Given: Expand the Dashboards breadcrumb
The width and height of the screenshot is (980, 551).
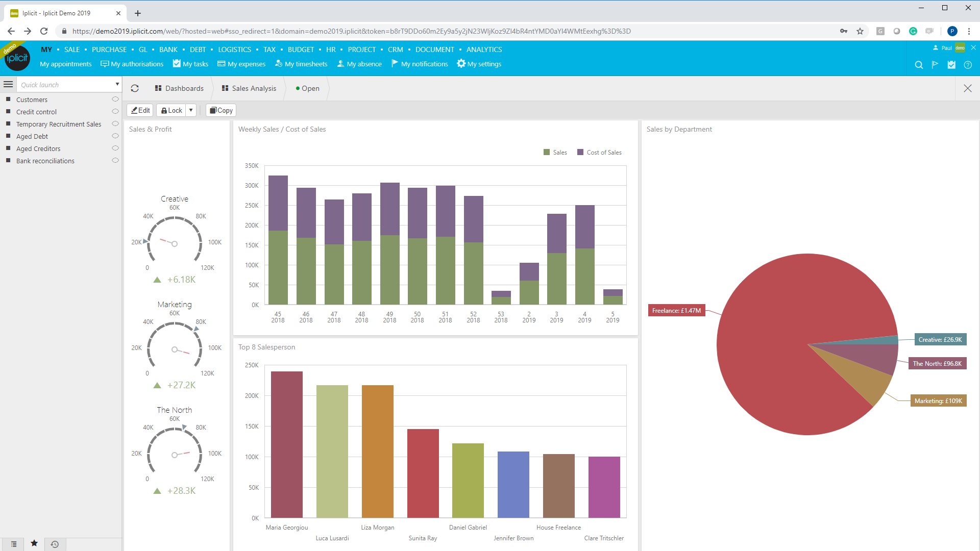Looking at the screenshot, I should (x=179, y=88).
